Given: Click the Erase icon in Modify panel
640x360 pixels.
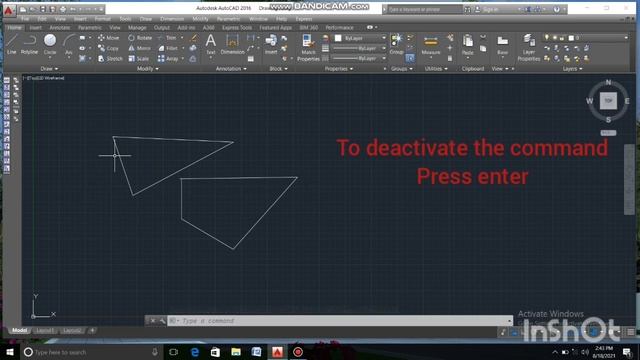Looking at the screenshot, I should [x=194, y=38].
